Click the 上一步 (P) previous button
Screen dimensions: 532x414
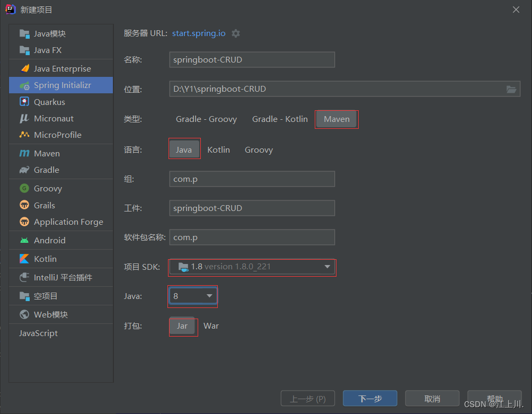coord(308,399)
